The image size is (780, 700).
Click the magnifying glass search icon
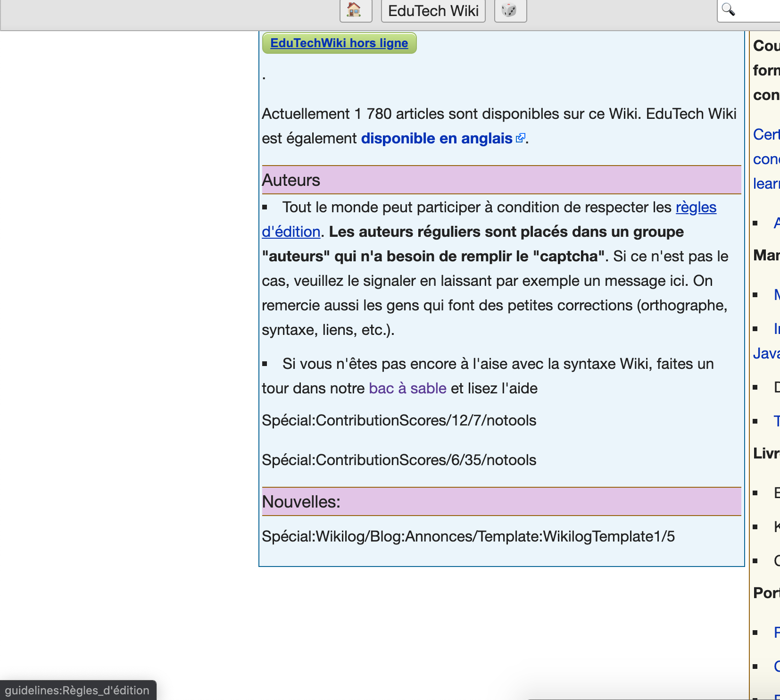[x=728, y=9]
